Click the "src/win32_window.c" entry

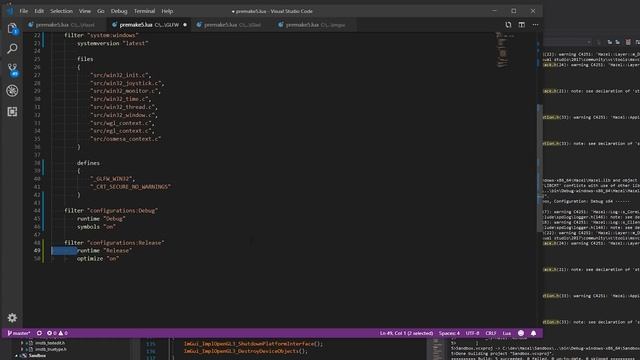[x=124, y=115]
